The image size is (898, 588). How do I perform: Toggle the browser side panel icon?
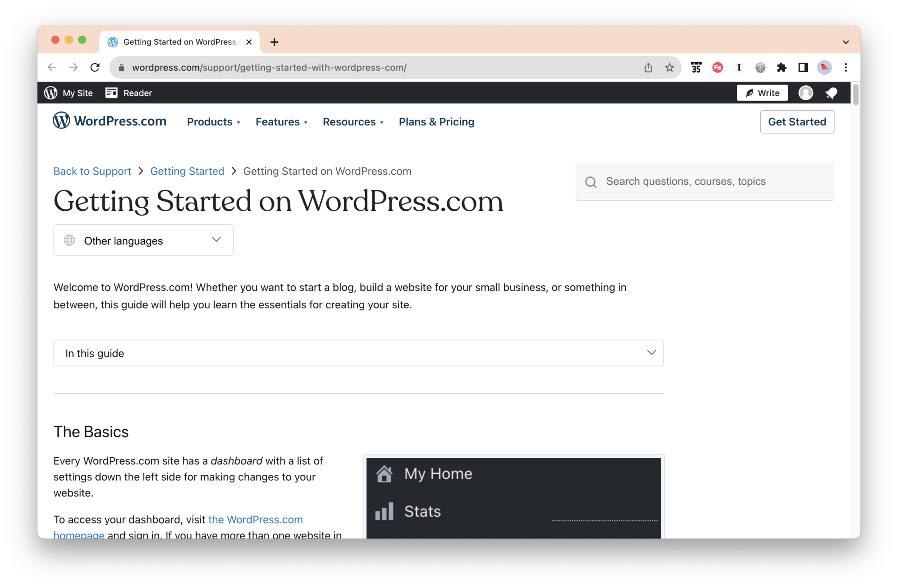[x=803, y=68]
